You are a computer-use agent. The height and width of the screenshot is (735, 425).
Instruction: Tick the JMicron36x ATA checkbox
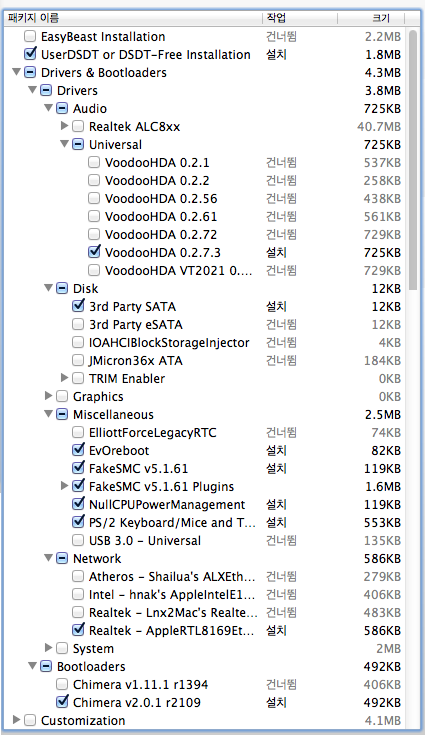(78, 360)
